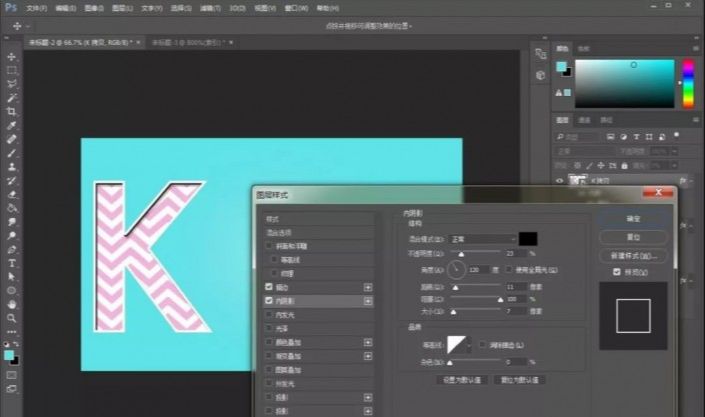Select the Zoom magnifier tool
Screen dimensions: 705x417
12,318
